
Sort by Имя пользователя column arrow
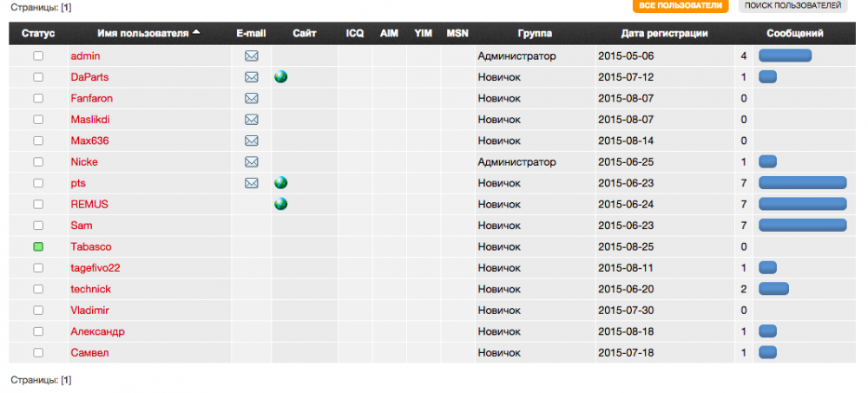point(196,33)
